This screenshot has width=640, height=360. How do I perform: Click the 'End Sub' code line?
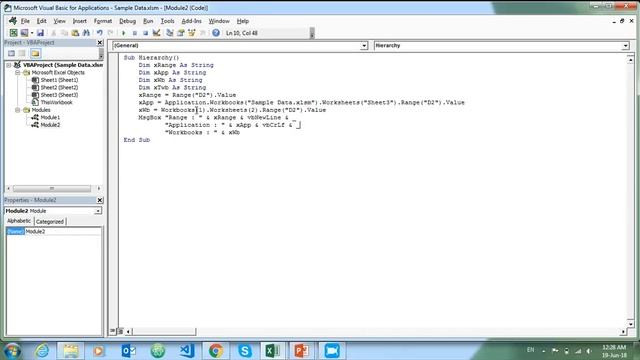[137, 140]
